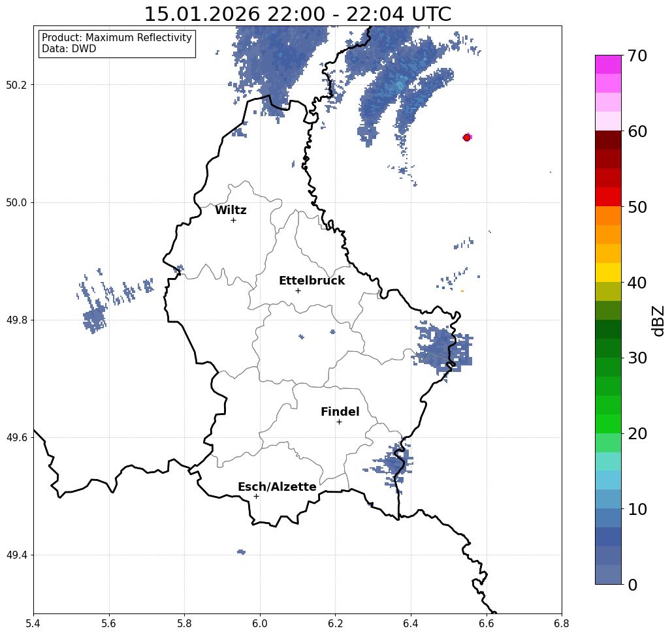672x635 pixels.
Task: Click the red high-reflectivity dot
Action: coord(467,138)
